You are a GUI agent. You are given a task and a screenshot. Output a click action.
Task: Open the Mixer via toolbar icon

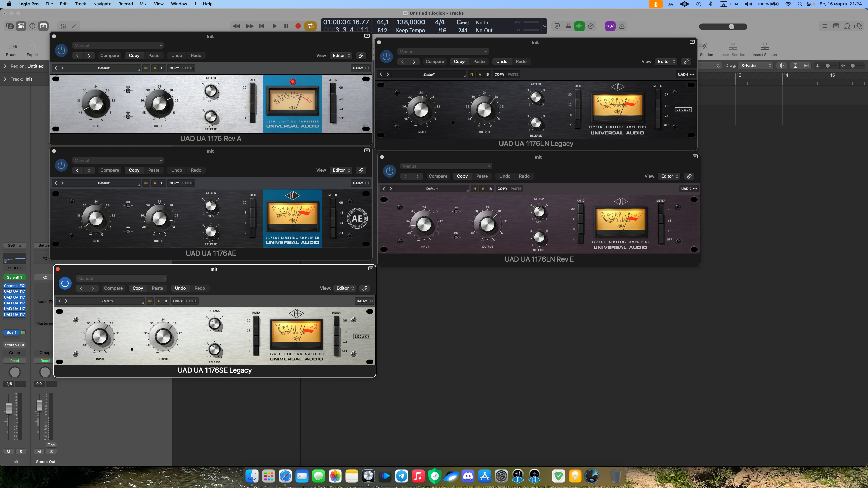[63, 26]
